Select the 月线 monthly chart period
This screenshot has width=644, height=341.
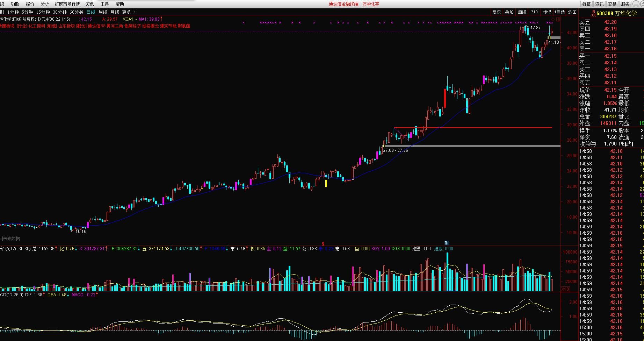[115, 12]
